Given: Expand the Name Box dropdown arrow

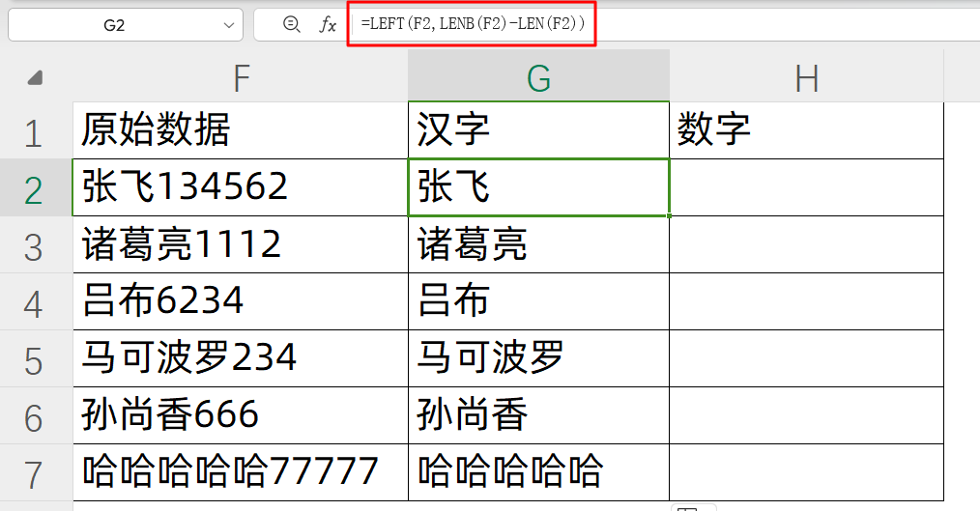Looking at the screenshot, I should tap(229, 25).
